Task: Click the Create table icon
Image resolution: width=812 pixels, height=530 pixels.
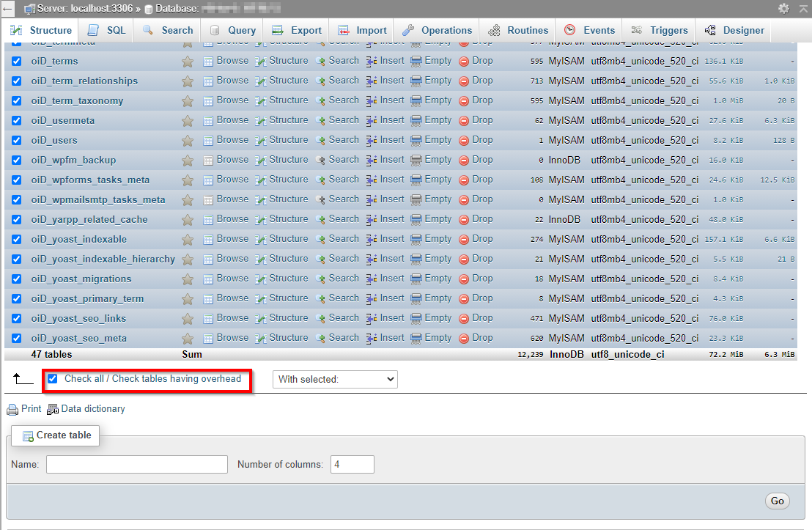Action: pyautogui.click(x=28, y=436)
